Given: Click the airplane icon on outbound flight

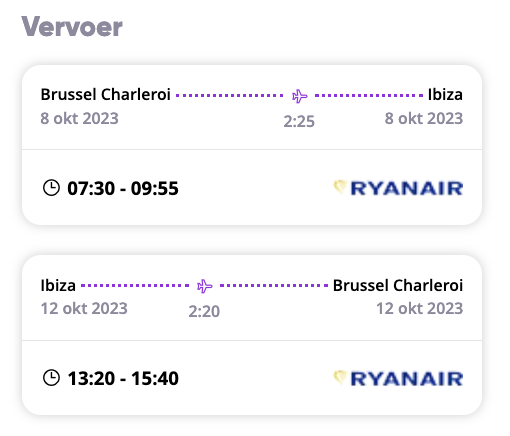Looking at the screenshot, I should click(x=299, y=96).
